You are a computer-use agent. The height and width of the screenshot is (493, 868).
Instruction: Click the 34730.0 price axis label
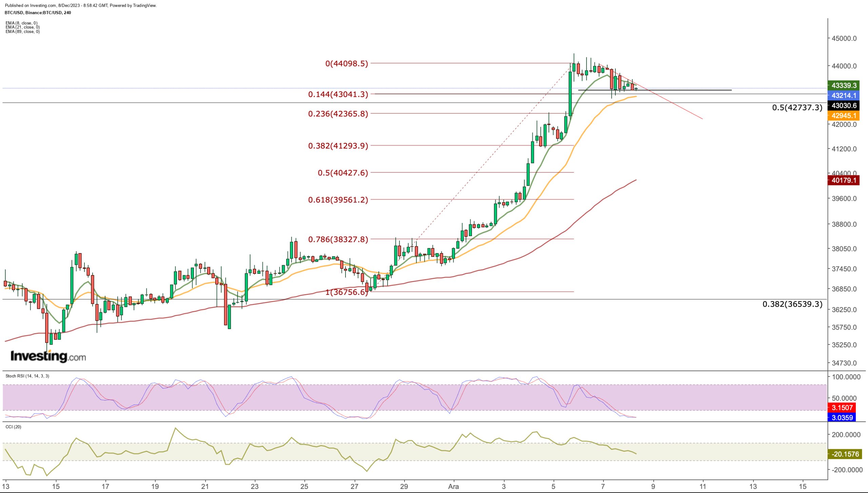click(x=844, y=363)
